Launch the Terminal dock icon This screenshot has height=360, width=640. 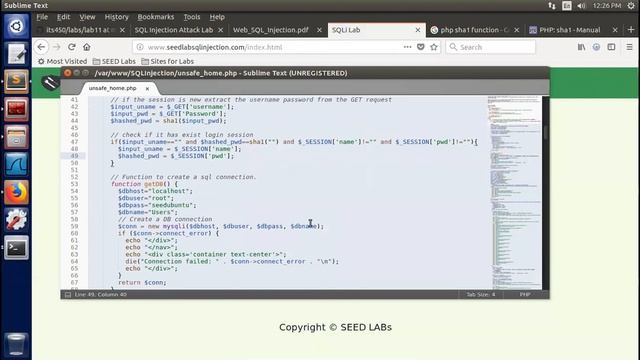pos(16,248)
